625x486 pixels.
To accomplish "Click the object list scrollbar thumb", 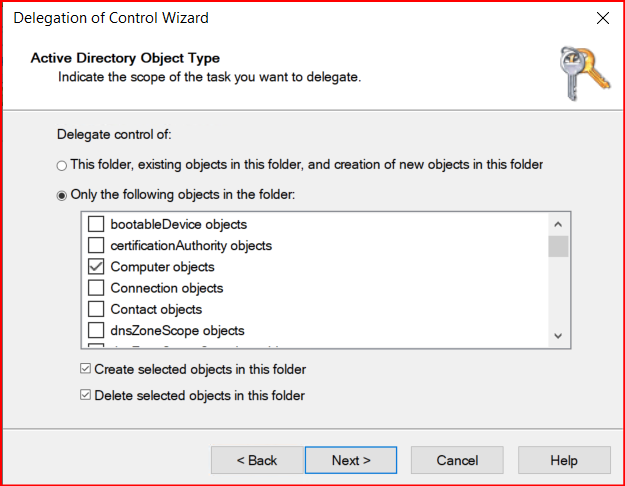I will pos(558,246).
